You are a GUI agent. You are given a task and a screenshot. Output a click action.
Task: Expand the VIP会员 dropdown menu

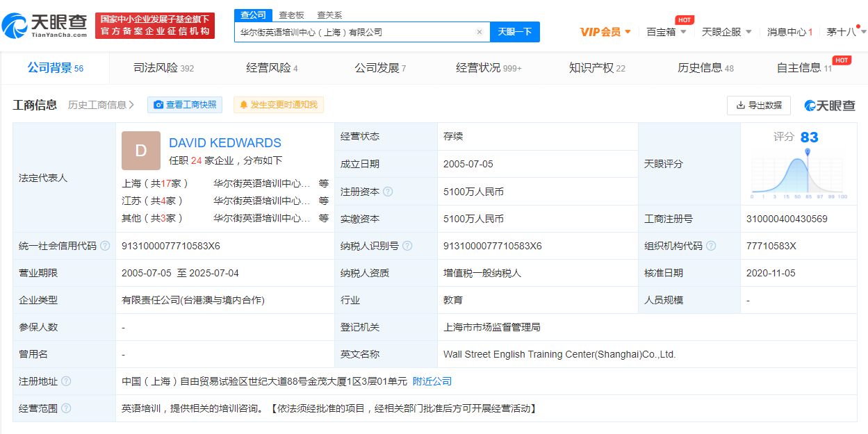605,32
